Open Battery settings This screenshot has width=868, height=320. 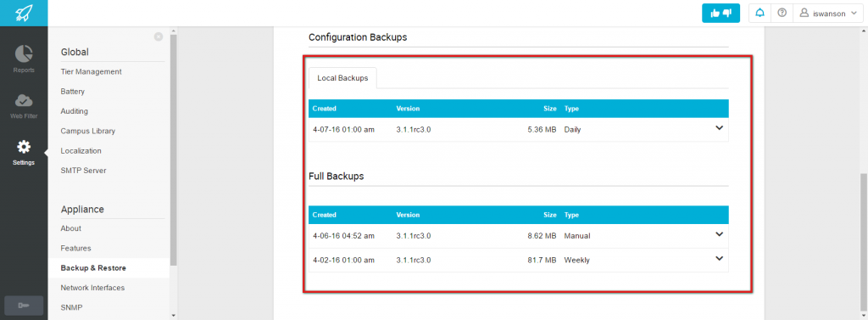pyautogui.click(x=73, y=92)
